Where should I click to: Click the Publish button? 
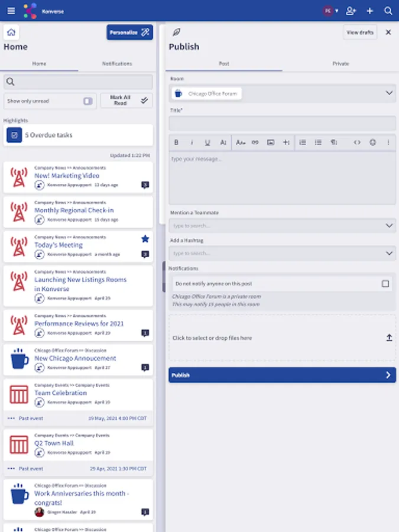click(283, 375)
